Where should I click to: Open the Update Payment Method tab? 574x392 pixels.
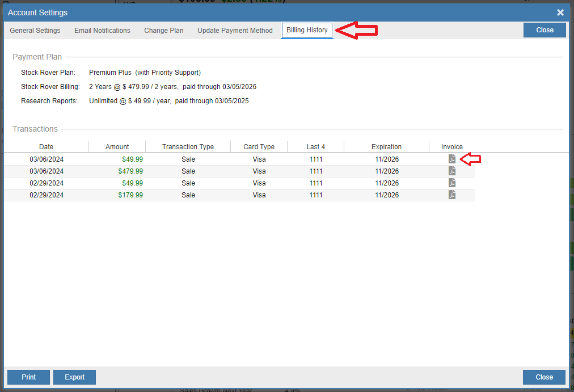point(235,31)
